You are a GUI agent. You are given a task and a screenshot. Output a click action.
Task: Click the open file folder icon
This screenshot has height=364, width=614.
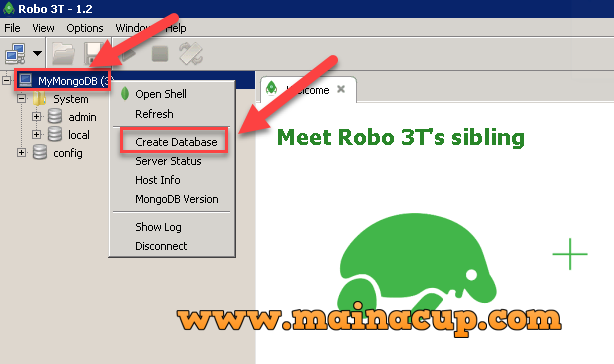click(x=63, y=54)
